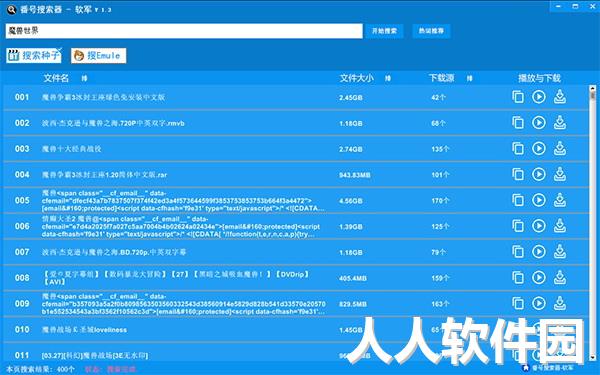Minimize the 番号搜索器 window

click(559, 7)
